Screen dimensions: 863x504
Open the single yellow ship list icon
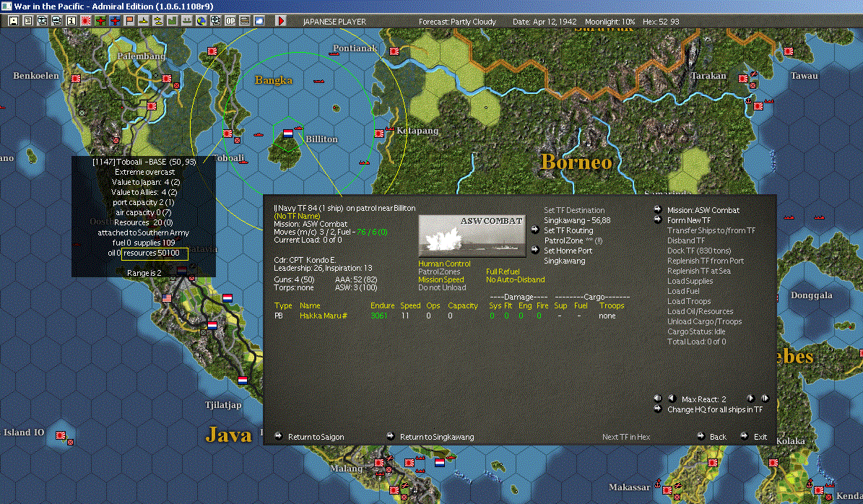click(x=143, y=21)
